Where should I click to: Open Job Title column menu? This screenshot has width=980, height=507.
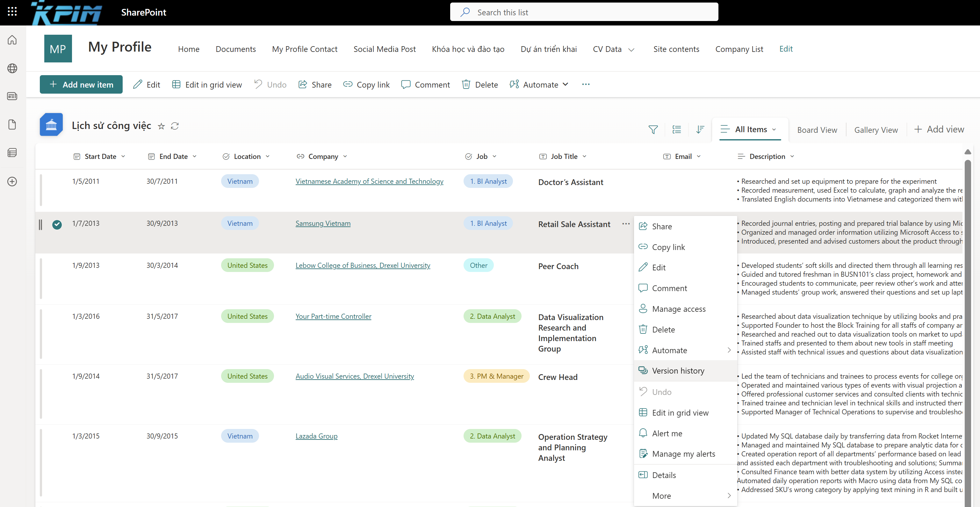[x=584, y=156]
